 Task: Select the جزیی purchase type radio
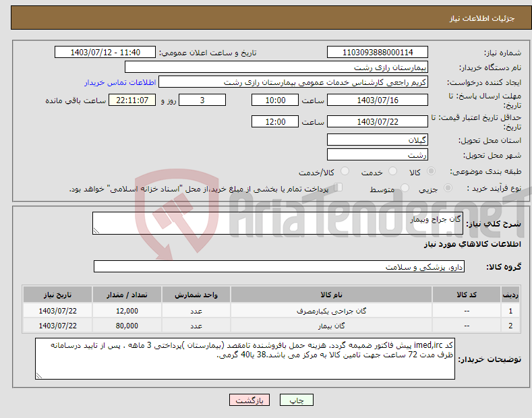coord(448,187)
